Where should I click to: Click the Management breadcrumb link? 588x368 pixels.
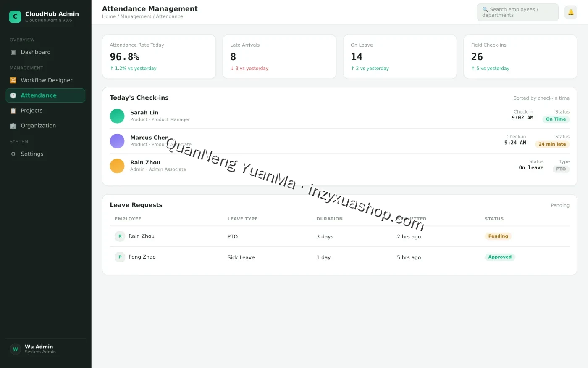click(x=136, y=16)
